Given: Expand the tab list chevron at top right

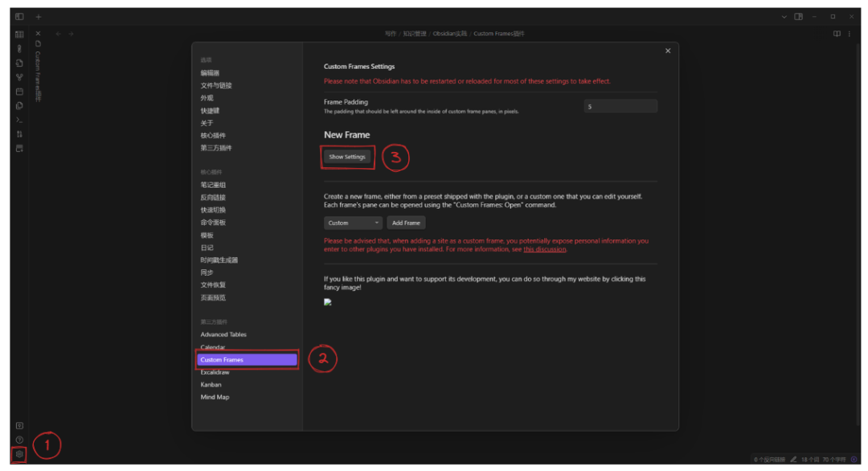Looking at the screenshot, I should point(784,17).
